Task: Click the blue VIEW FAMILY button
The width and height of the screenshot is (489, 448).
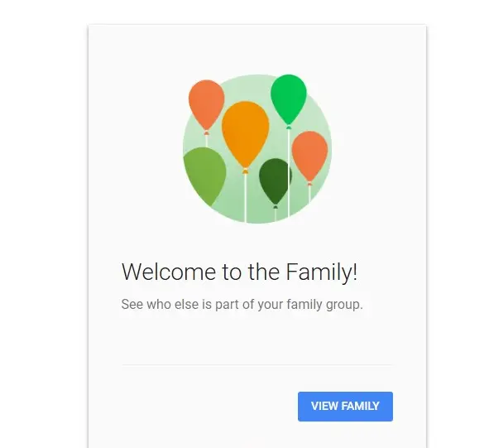Action: (345, 407)
